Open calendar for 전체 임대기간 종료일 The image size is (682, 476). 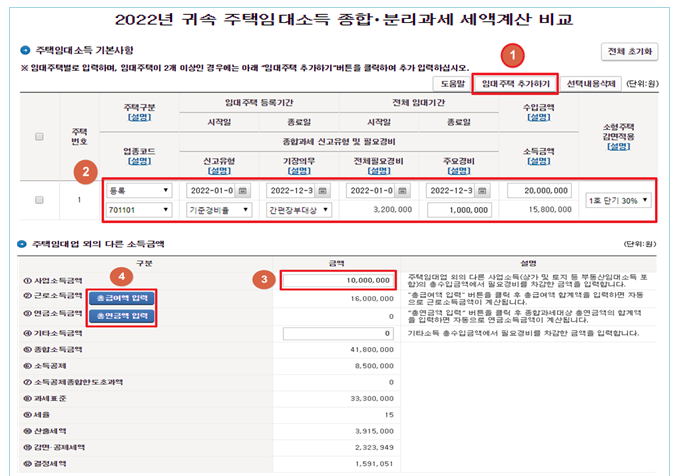482,191
